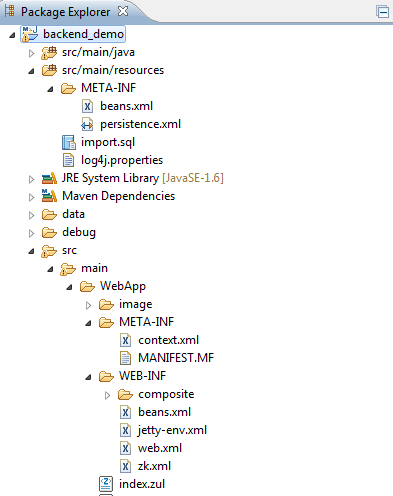The width and height of the screenshot is (393, 496).
Task: Select log4j.properties file name
Action: (122, 160)
